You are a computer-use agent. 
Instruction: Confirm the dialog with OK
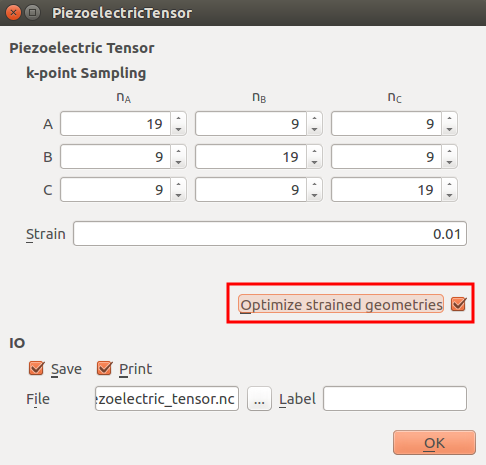click(x=434, y=443)
